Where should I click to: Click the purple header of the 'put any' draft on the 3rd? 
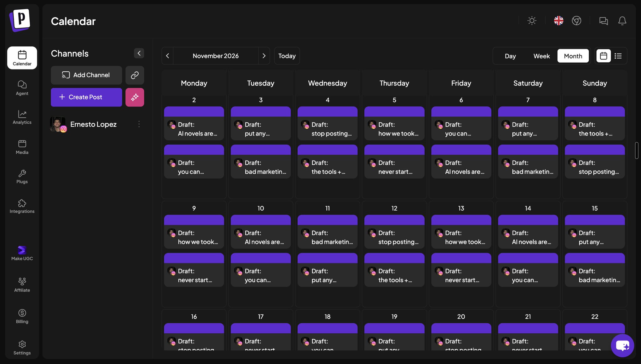[261, 112]
